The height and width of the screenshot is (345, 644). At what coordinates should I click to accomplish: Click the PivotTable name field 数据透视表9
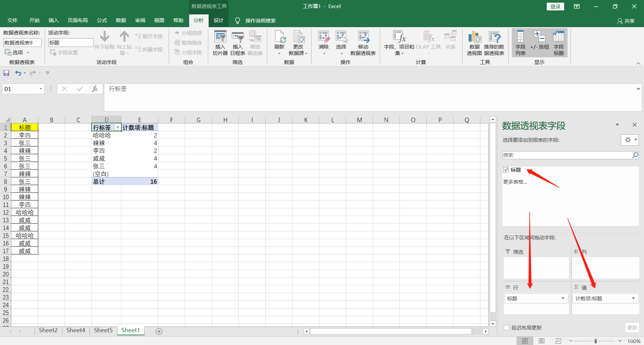click(22, 43)
